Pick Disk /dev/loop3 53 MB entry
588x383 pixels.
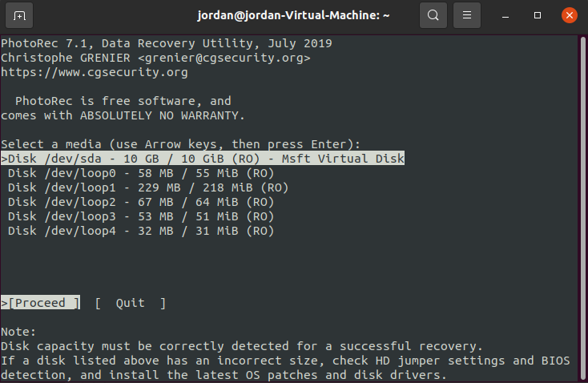pos(141,216)
